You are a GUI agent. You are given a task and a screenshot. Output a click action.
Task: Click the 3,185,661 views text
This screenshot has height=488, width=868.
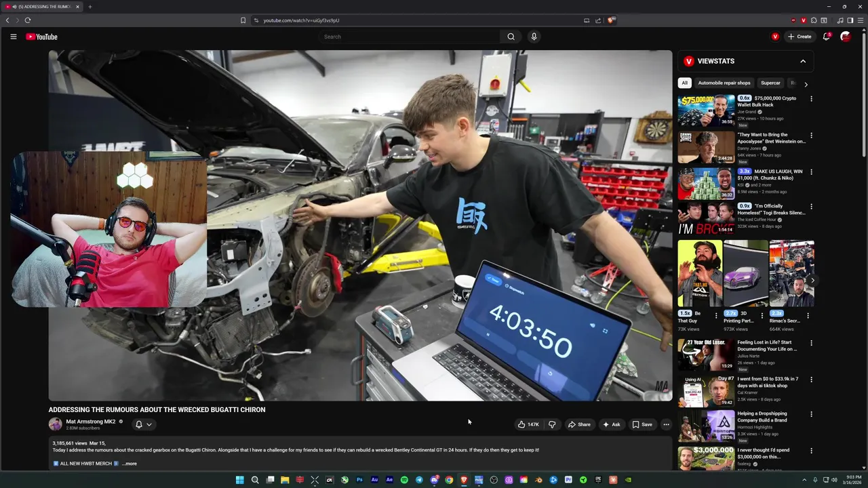[x=70, y=443]
